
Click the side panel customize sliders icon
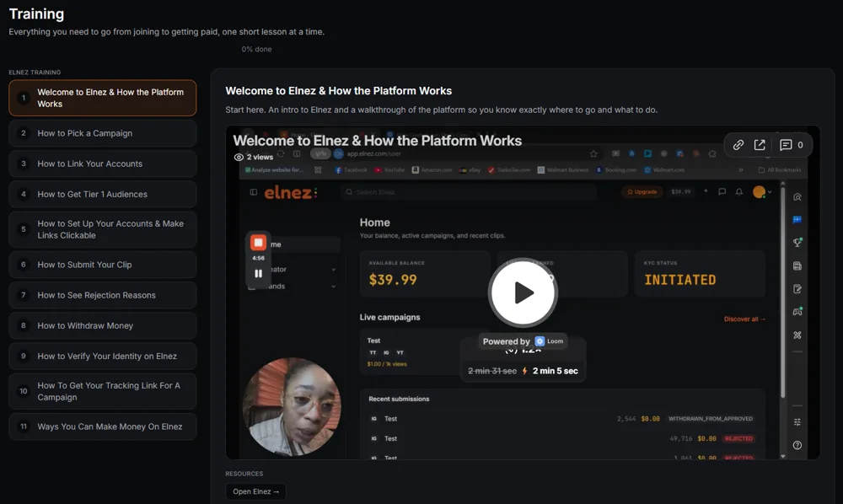[797, 422]
